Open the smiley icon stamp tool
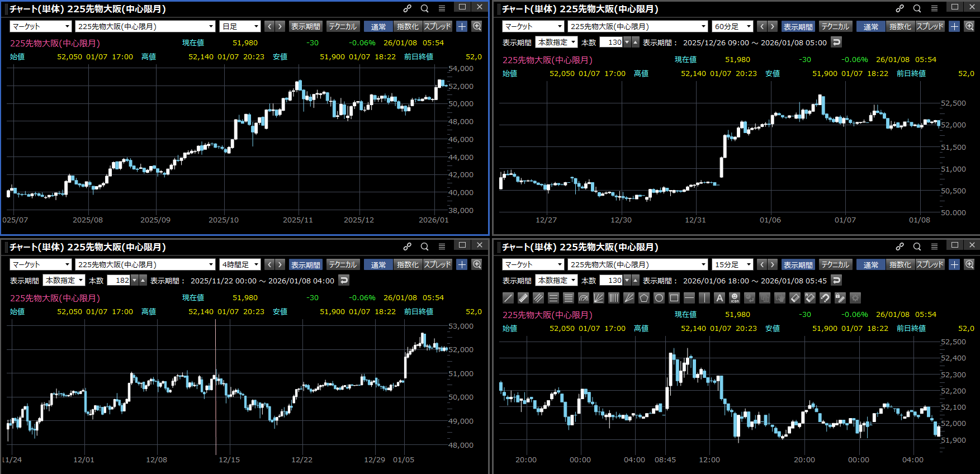 click(735, 298)
